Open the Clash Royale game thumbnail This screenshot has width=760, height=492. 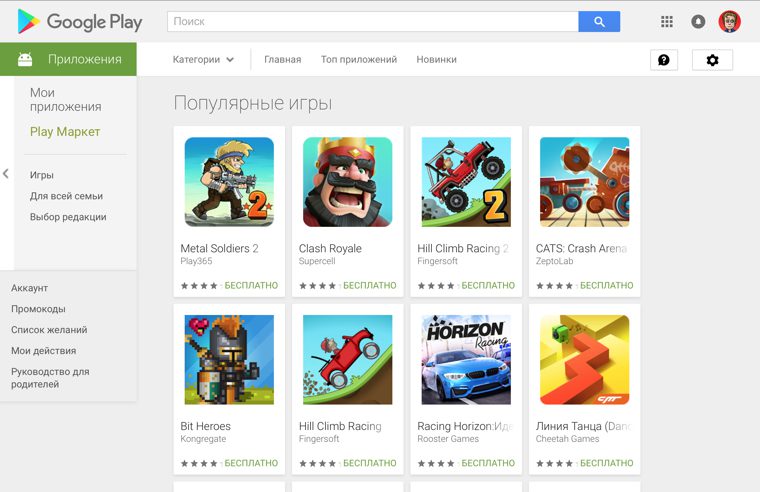tap(348, 182)
